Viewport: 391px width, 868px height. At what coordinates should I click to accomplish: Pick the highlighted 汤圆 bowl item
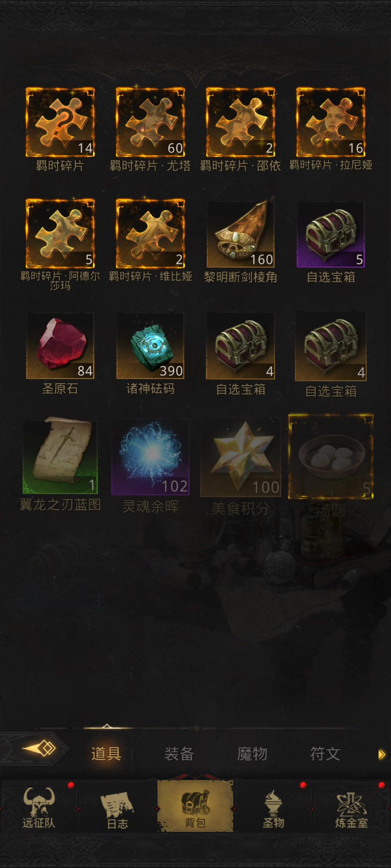331,457
